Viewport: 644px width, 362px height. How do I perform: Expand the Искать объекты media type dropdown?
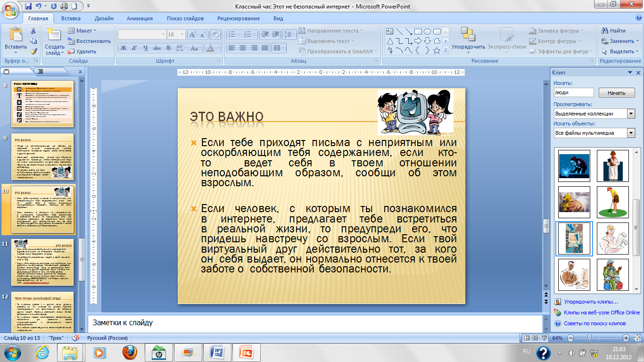(631, 133)
